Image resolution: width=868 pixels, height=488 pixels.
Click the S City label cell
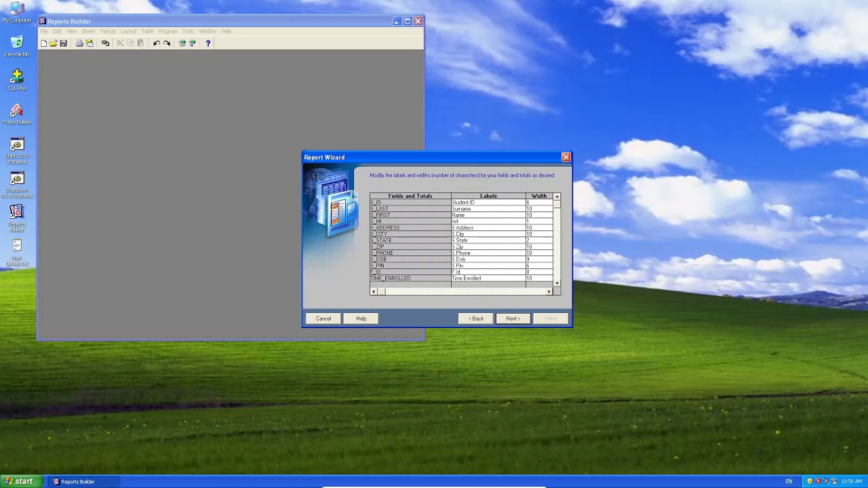pos(488,234)
